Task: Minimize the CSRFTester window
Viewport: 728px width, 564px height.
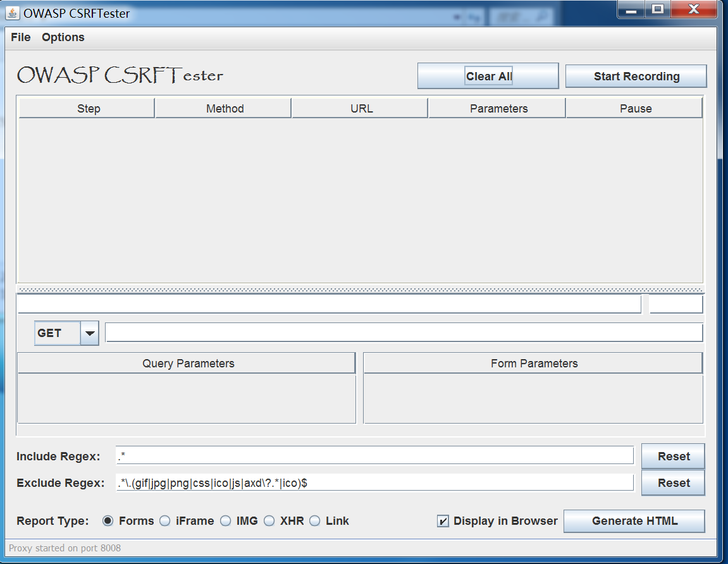Action: click(x=631, y=9)
